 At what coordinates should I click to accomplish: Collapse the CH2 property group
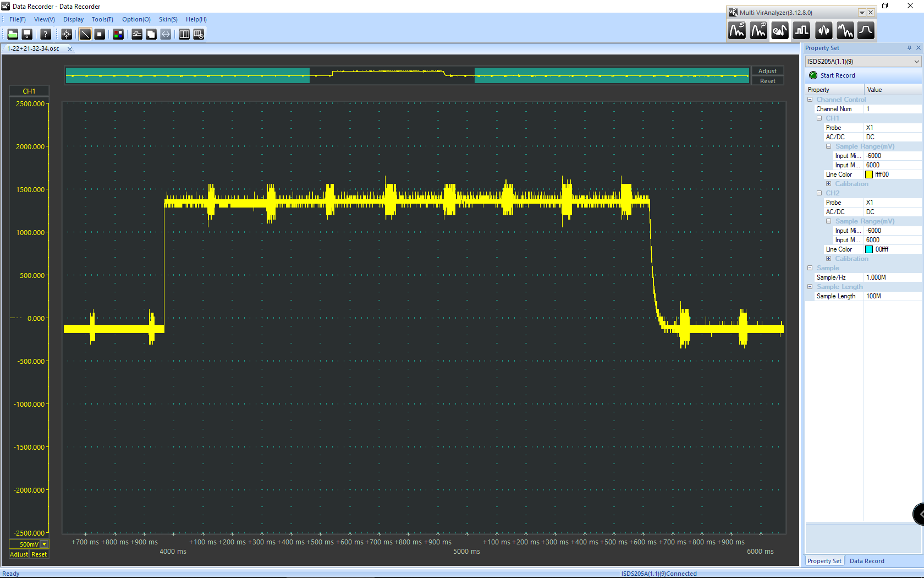tap(819, 193)
